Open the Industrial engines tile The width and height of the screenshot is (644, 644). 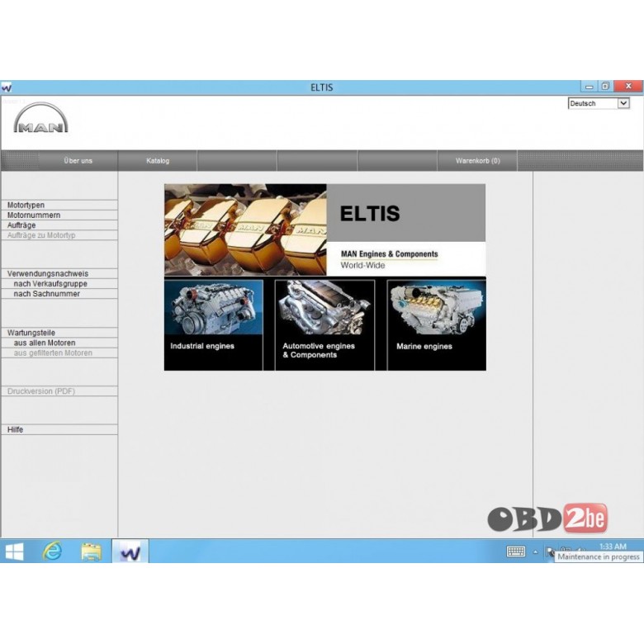[x=214, y=324]
